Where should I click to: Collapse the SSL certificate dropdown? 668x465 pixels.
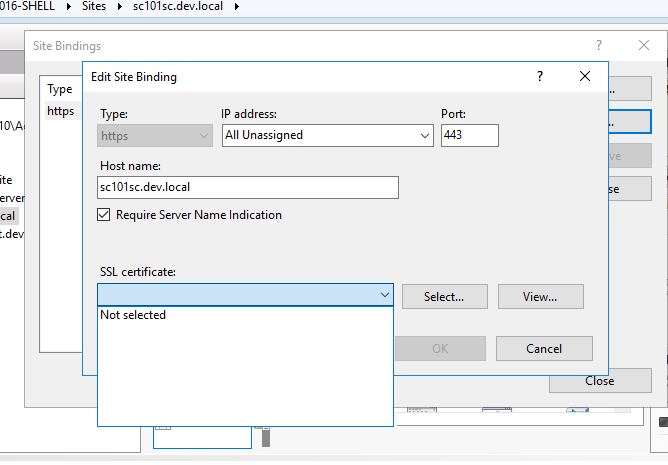(385, 296)
